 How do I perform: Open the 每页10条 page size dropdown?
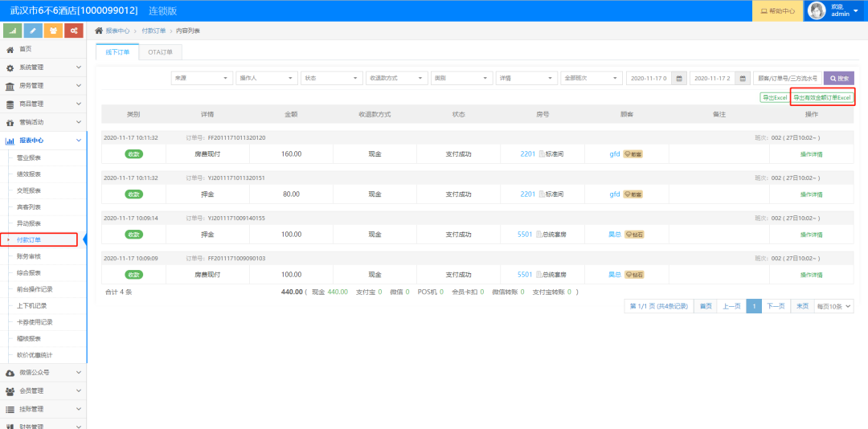(834, 306)
